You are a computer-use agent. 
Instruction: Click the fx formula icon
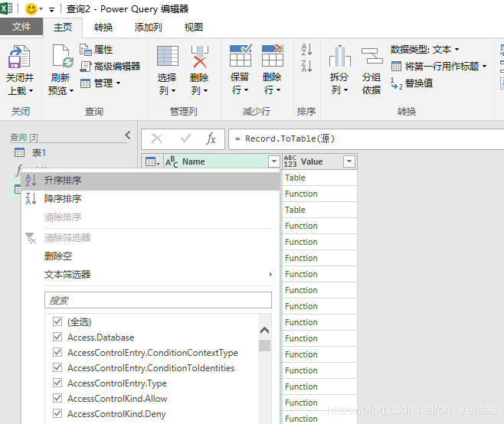click(211, 139)
